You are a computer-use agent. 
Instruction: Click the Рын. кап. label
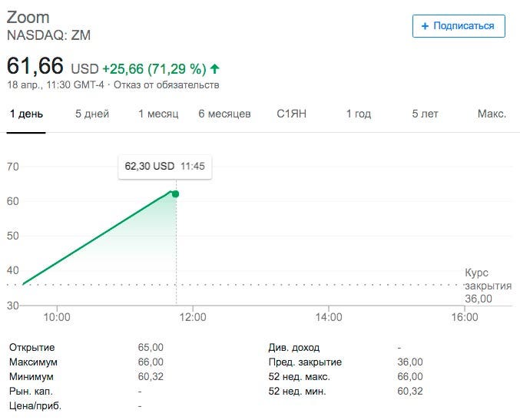coord(31,391)
